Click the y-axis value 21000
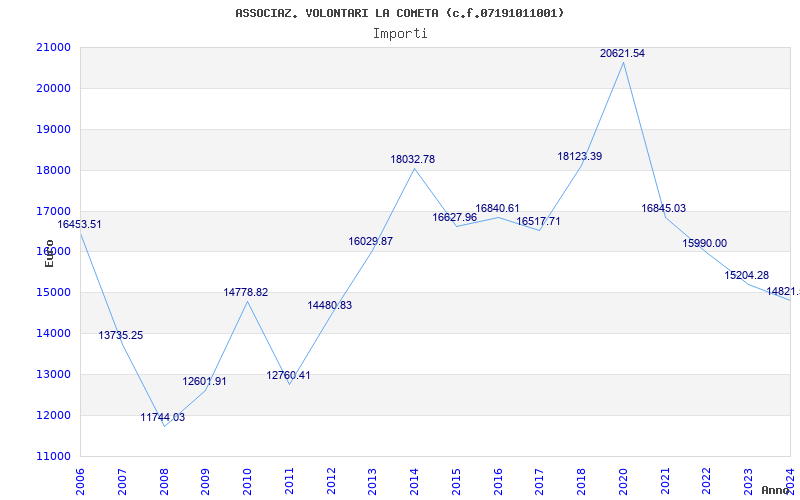The height and width of the screenshot is (500, 800). 53,47
